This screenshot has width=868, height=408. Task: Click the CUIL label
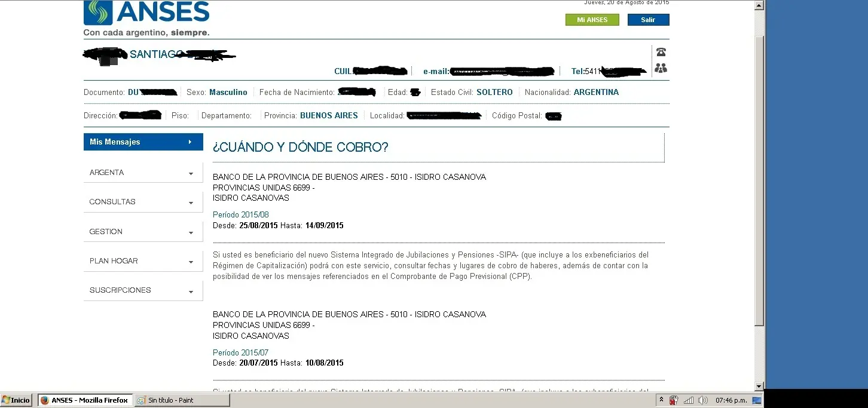[343, 72]
